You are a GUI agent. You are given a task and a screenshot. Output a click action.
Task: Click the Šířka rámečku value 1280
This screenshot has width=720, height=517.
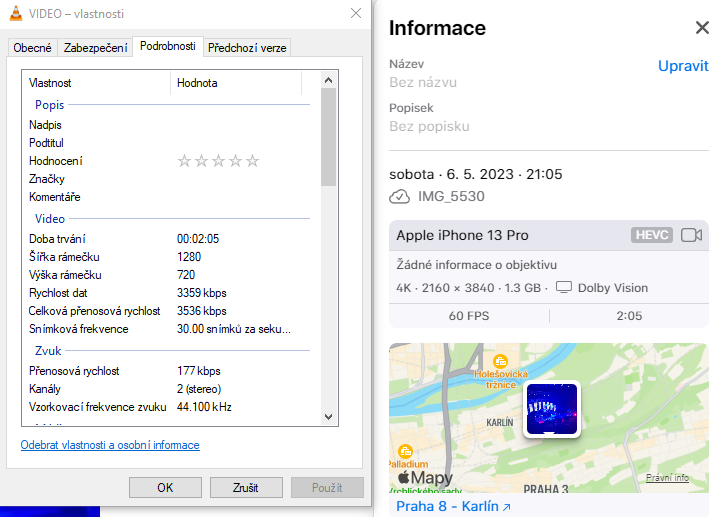pos(189,257)
